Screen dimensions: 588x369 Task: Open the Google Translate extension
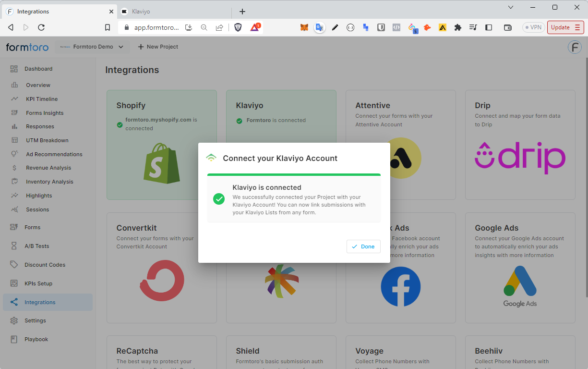(320, 27)
